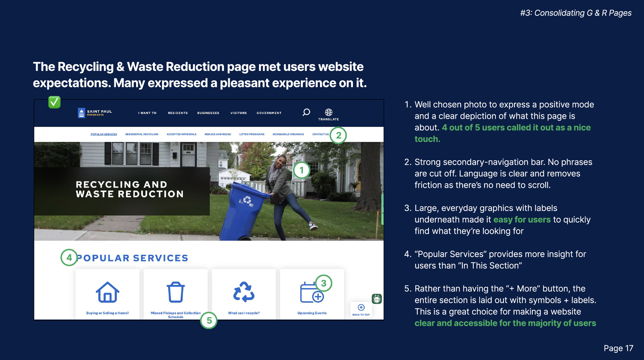The height and width of the screenshot is (360, 644).
Task: Click the trash bin Missed Pickups icon
Action: point(176,292)
